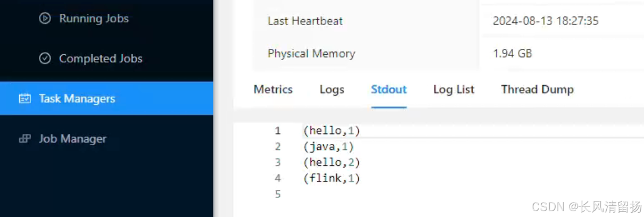Open the Log List tab

(x=453, y=89)
